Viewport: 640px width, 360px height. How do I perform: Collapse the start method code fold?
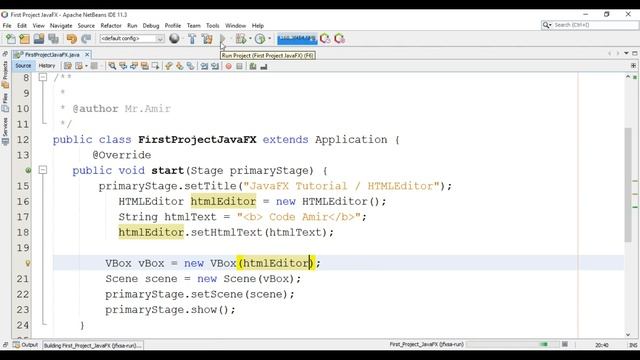tap(43, 170)
